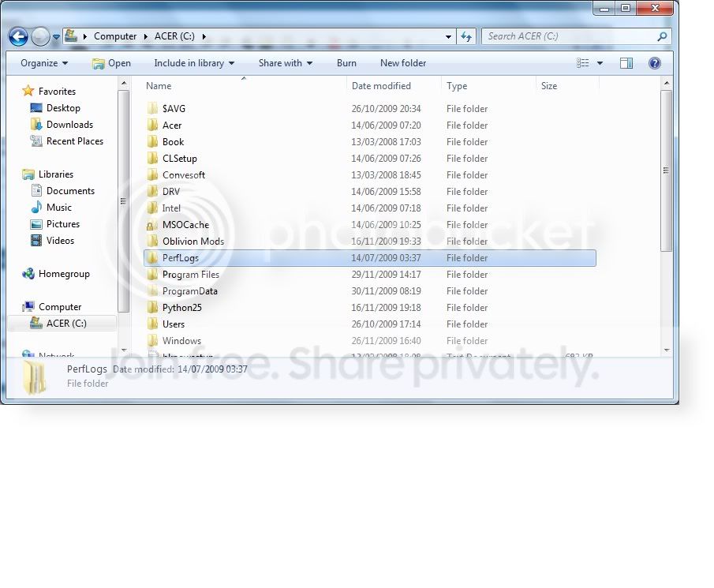714x588 pixels.
Task: Change the view with the view icon
Action: 583,63
